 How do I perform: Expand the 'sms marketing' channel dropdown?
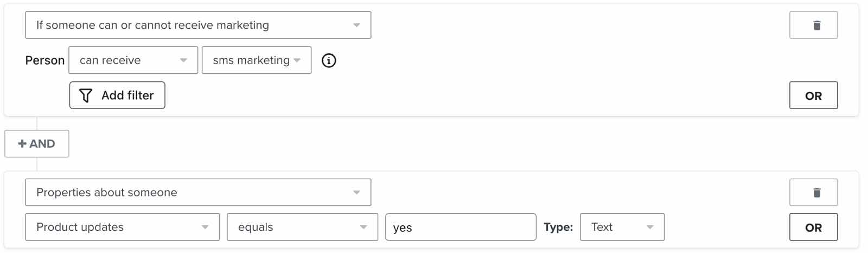pyautogui.click(x=256, y=60)
